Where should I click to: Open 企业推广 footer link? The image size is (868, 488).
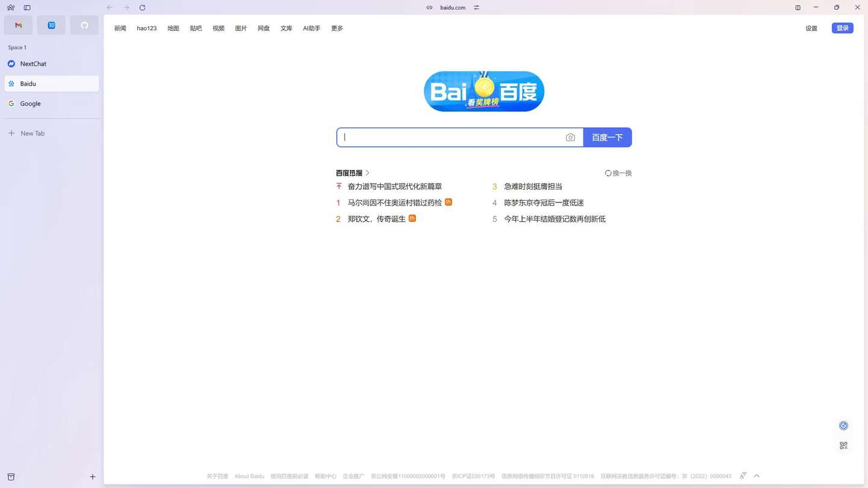354,477
